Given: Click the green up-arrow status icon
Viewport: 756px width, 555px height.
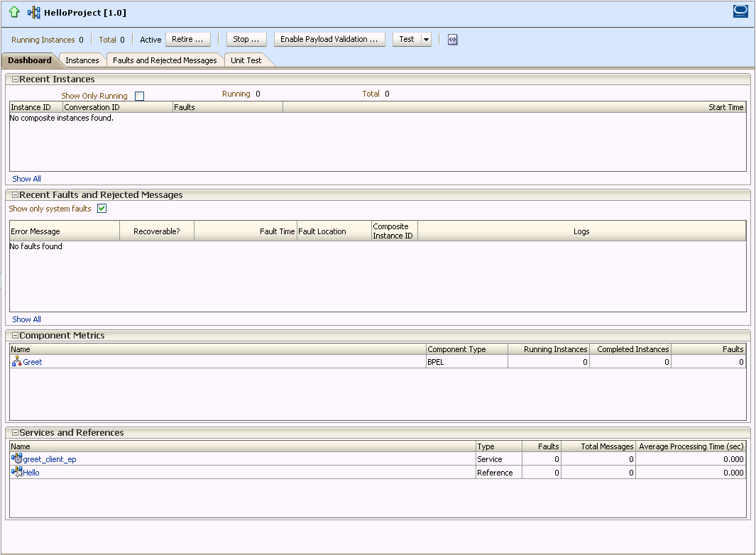Looking at the screenshot, I should click(x=14, y=12).
